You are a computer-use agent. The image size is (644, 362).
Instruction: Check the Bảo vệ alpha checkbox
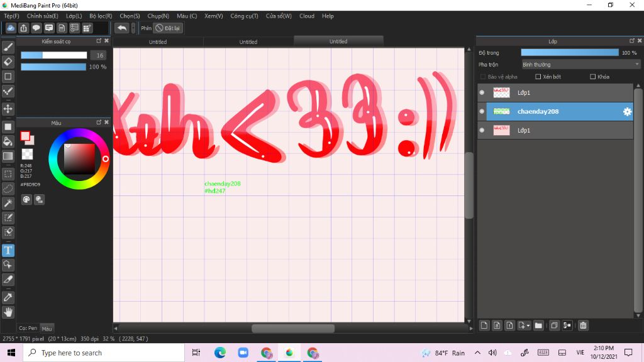483,77
